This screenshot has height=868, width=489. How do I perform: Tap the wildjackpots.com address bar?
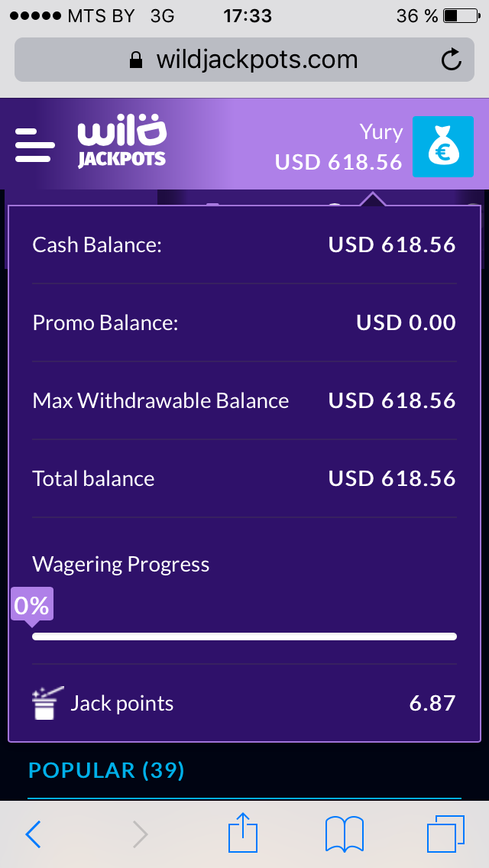243,60
